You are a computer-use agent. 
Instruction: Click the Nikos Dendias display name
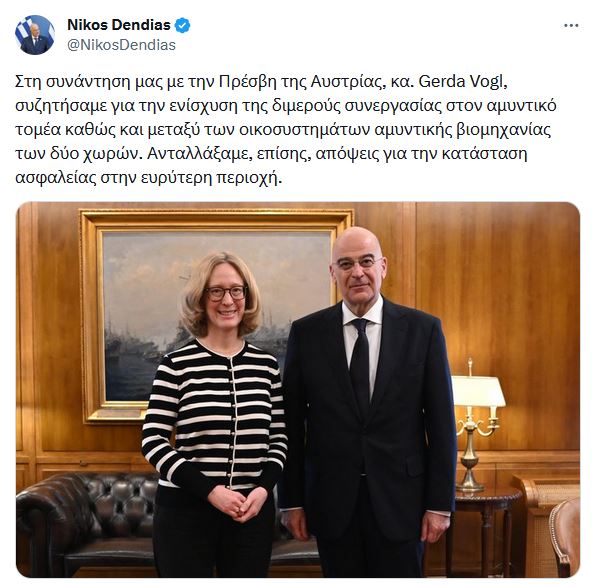click(x=119, y=25)
